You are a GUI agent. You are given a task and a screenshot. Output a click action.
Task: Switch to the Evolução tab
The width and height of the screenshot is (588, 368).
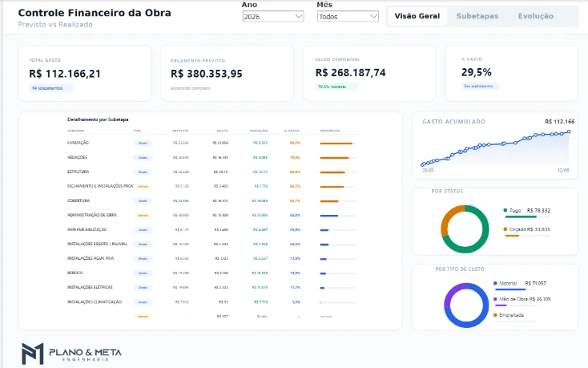pos(536,16)
